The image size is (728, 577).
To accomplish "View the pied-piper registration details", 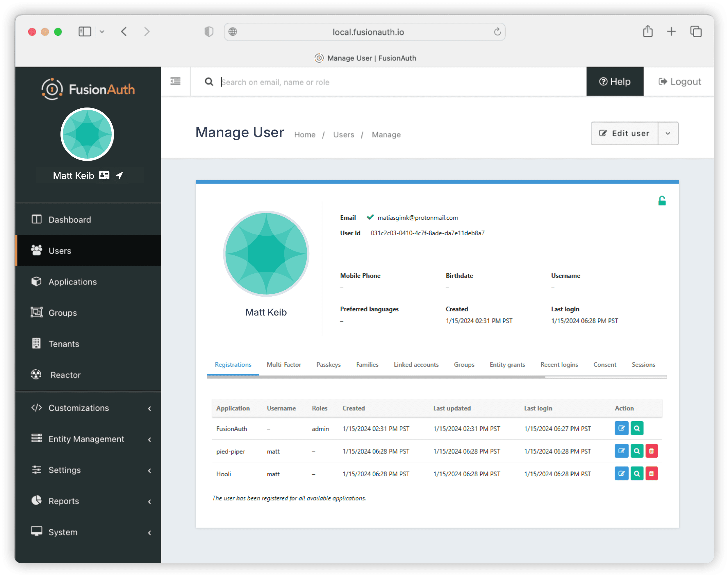I will [x=637, y=451].
